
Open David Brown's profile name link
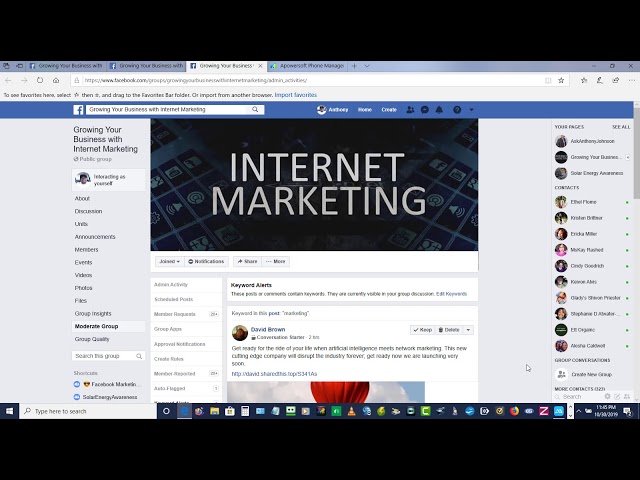[268, 329]
